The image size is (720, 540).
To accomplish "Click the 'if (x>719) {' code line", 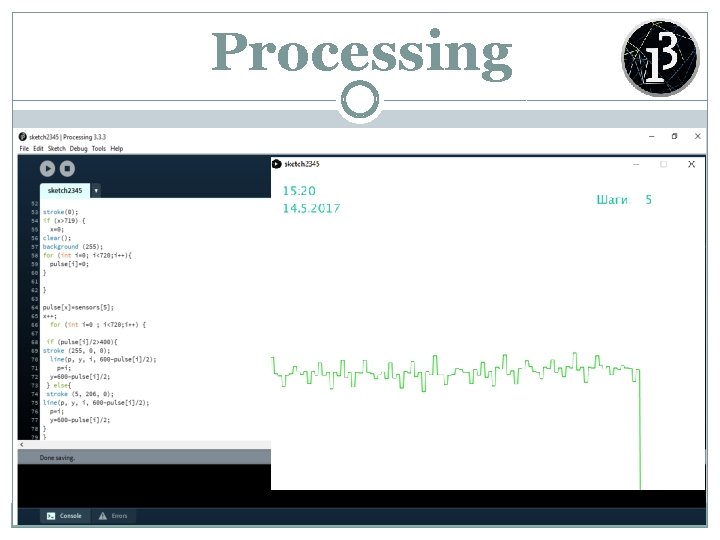I will (x=64, y=220).
